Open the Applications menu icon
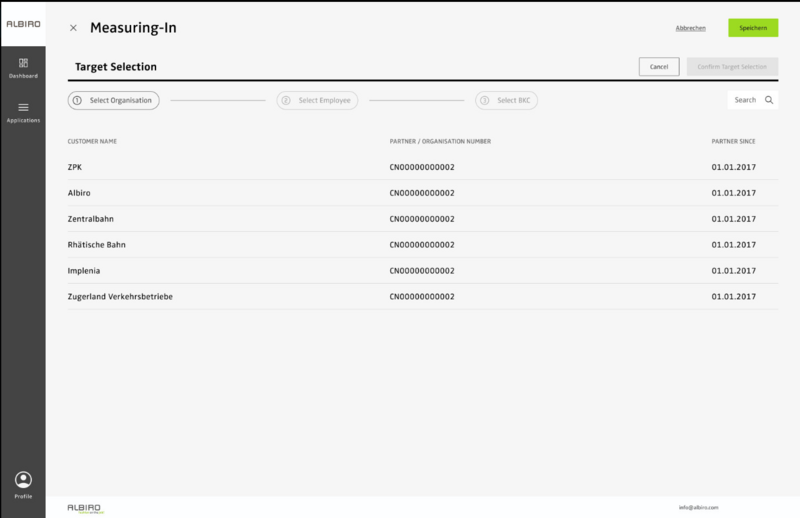The width and height of the screenshot is (800, 518). coord(22,108)
